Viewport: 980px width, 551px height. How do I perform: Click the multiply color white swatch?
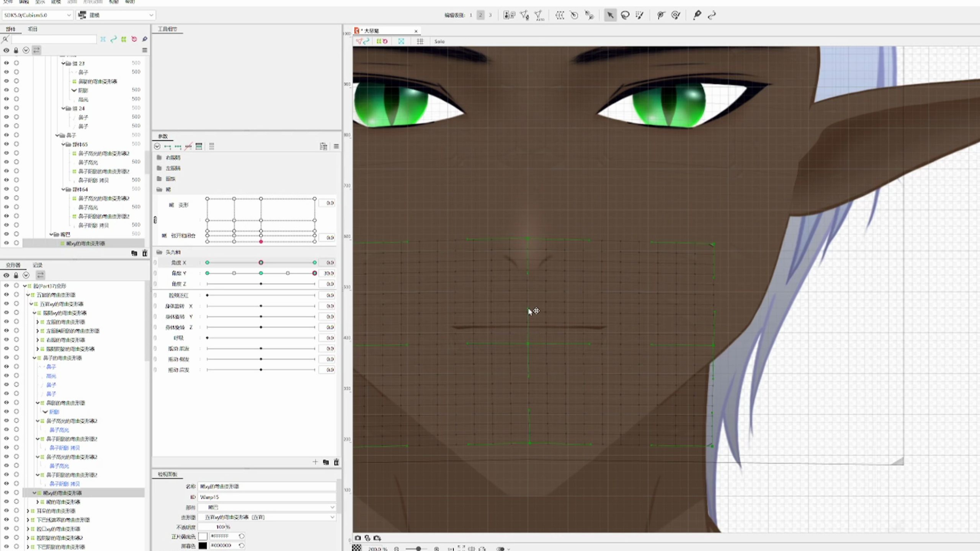tap(203, 536)
